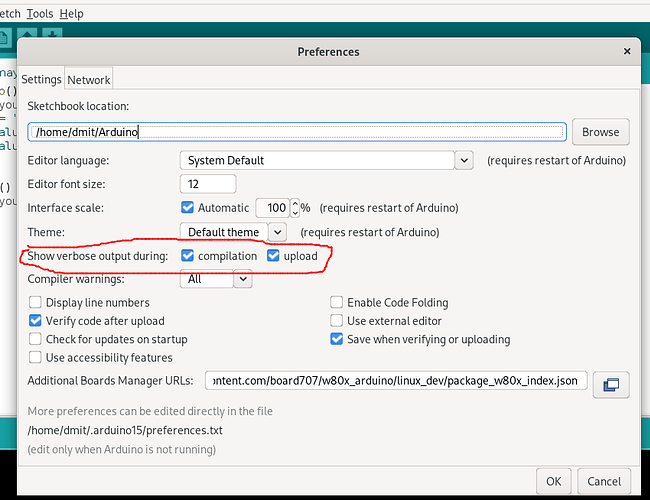650x500 pixels.
Task: Click '(edit only when Arduino is not running)' note
Action: coord(121,449)
